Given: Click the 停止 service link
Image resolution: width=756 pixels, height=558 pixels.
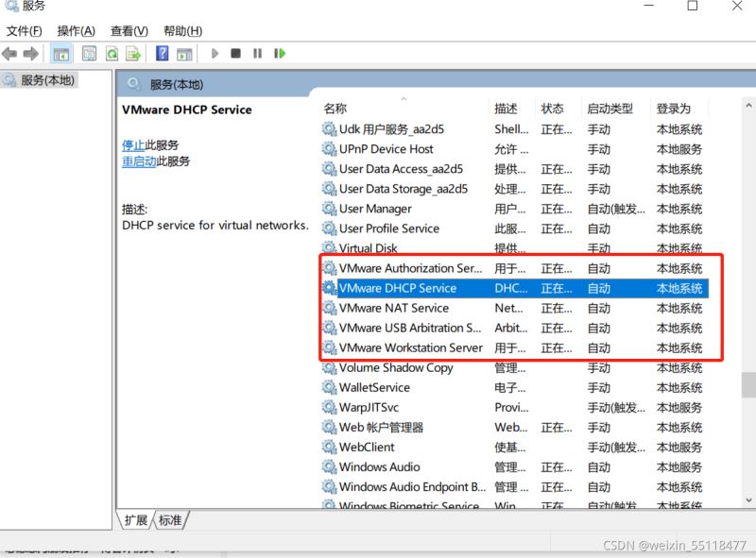Looking at the screenshot, I should tap(133, 145).
